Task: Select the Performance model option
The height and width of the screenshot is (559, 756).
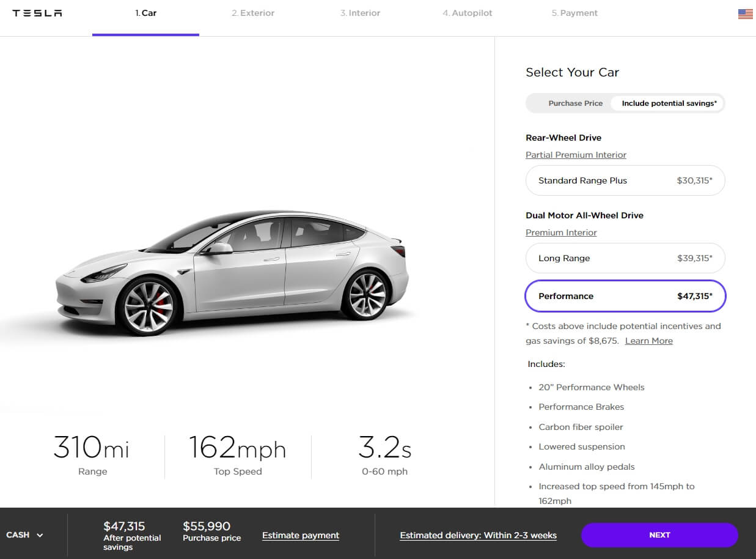Action: (x=625, y=296)
